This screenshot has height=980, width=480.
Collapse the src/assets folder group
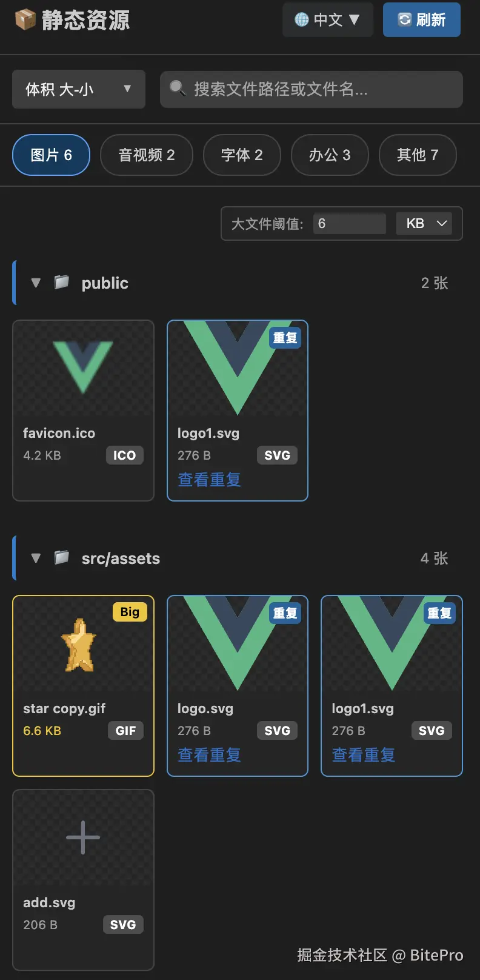(x=36, y=558)
